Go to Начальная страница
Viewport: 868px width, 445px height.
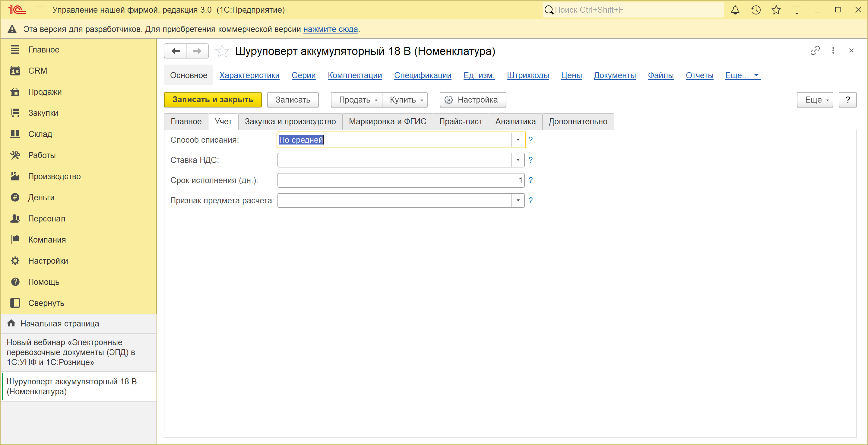(78, 324)
